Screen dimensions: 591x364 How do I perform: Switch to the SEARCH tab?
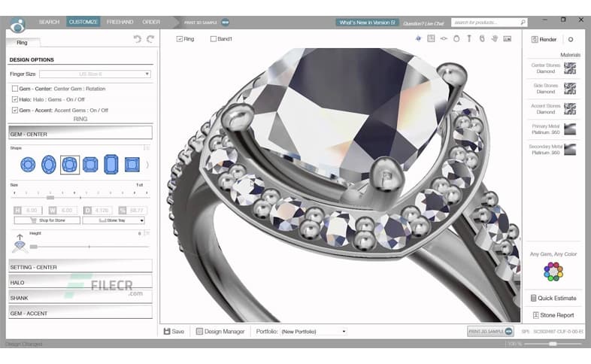50,23
